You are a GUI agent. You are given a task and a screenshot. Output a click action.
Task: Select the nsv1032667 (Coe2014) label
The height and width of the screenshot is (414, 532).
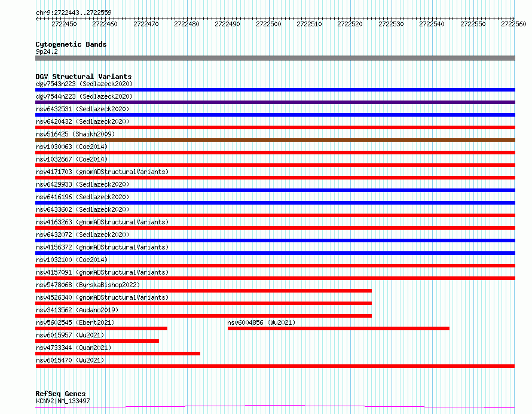pos(72,159)
